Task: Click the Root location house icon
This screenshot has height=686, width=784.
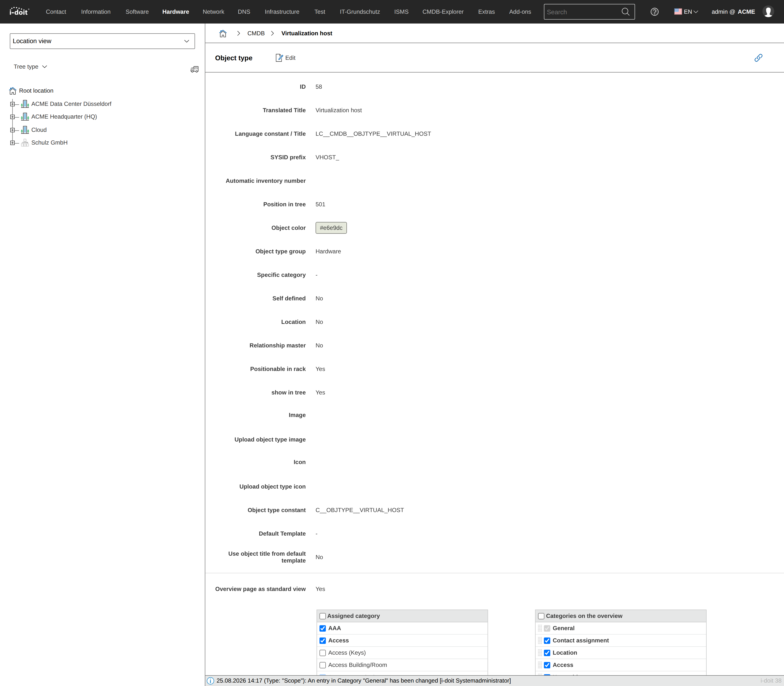Action: [13, 91]
